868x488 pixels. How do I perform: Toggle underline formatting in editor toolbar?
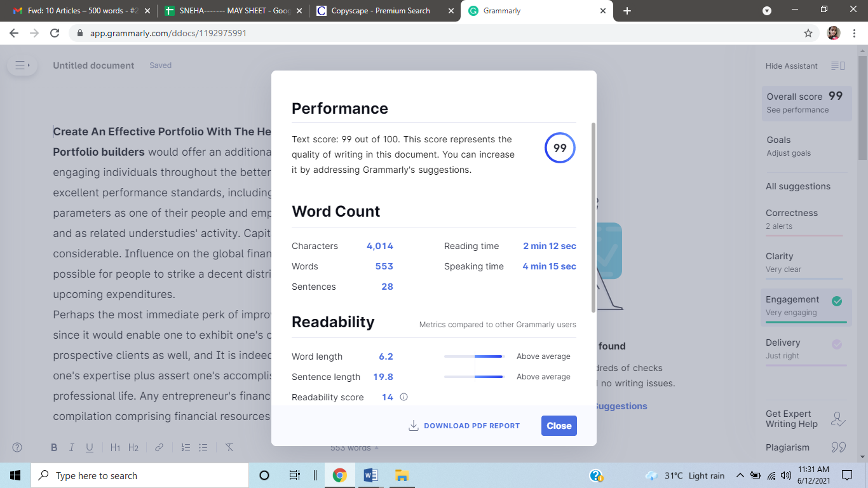coord(90,448)
